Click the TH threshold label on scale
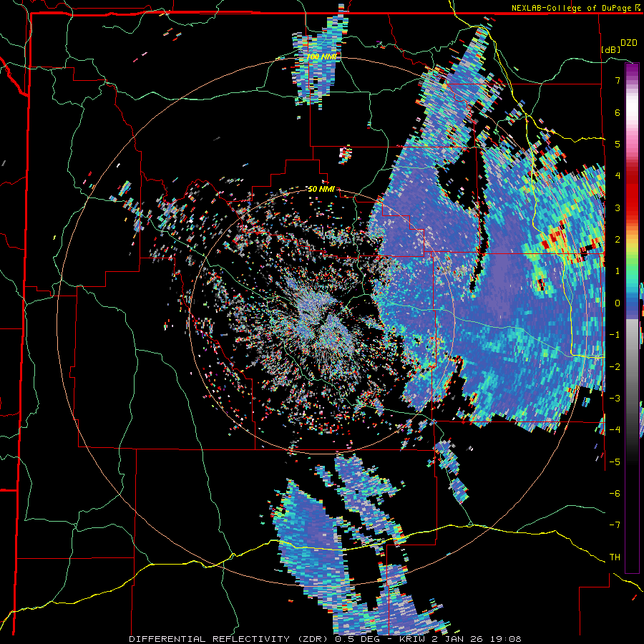Viewport: 644px width, 644px height. point(615,557)
